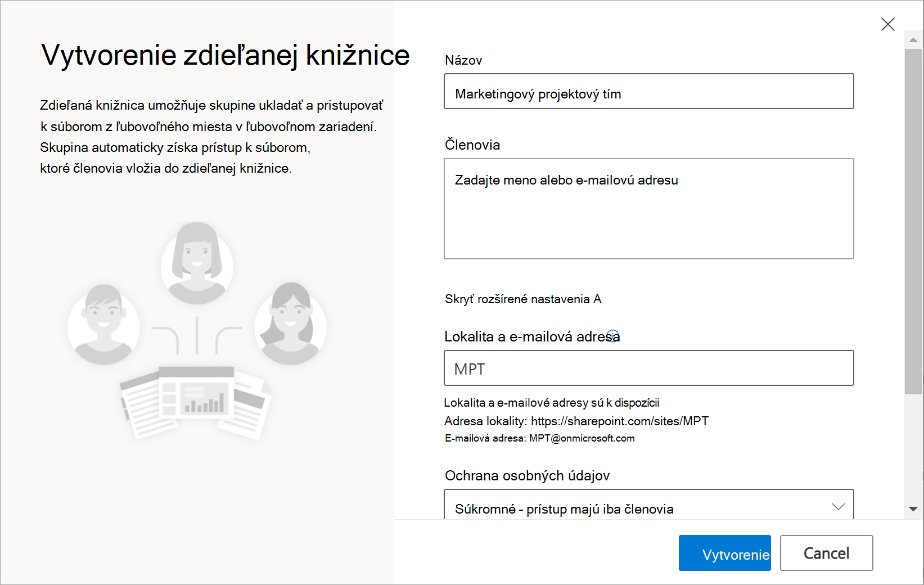
Task: Click the heading Vytvorenie zdieľanej knižnice
Action: tap(226, 55)
